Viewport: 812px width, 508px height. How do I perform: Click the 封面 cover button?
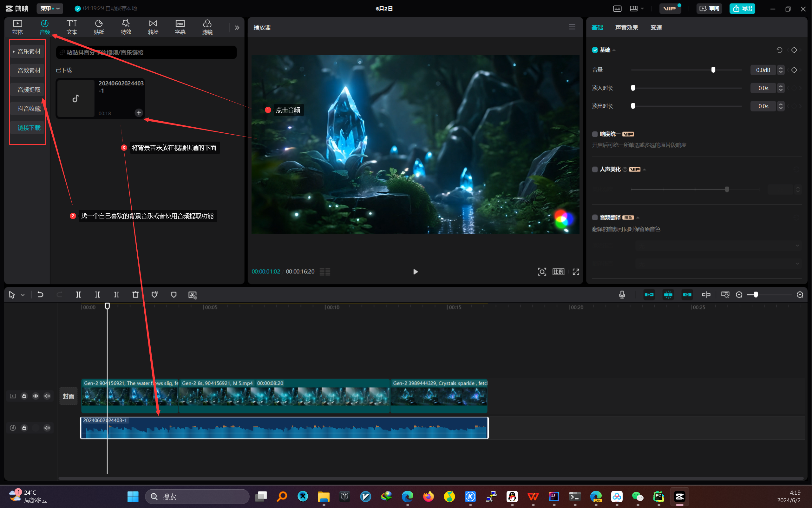coord(69,396)
